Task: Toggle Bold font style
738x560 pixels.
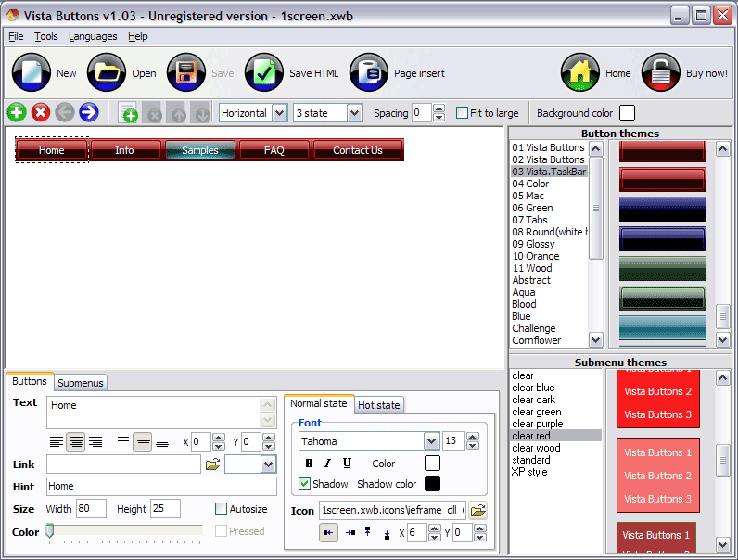Action: pyautogui.click(x=309, y=464)
